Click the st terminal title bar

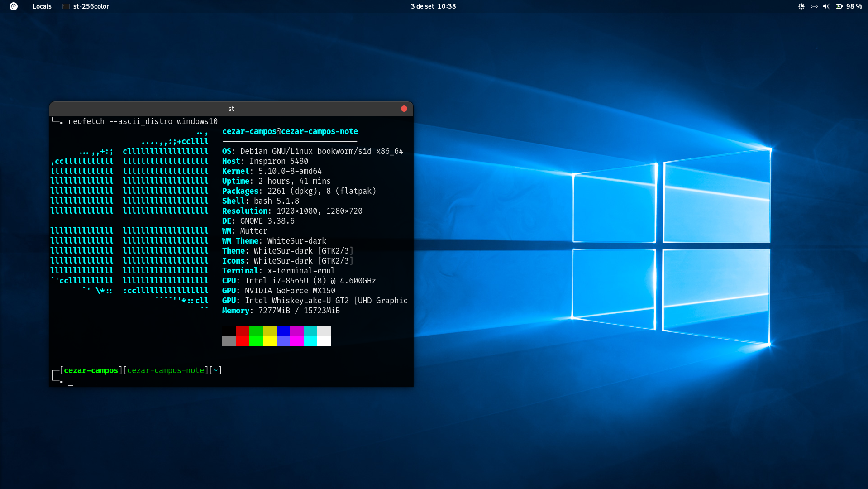pyautogui.click(x=231, y=109)
